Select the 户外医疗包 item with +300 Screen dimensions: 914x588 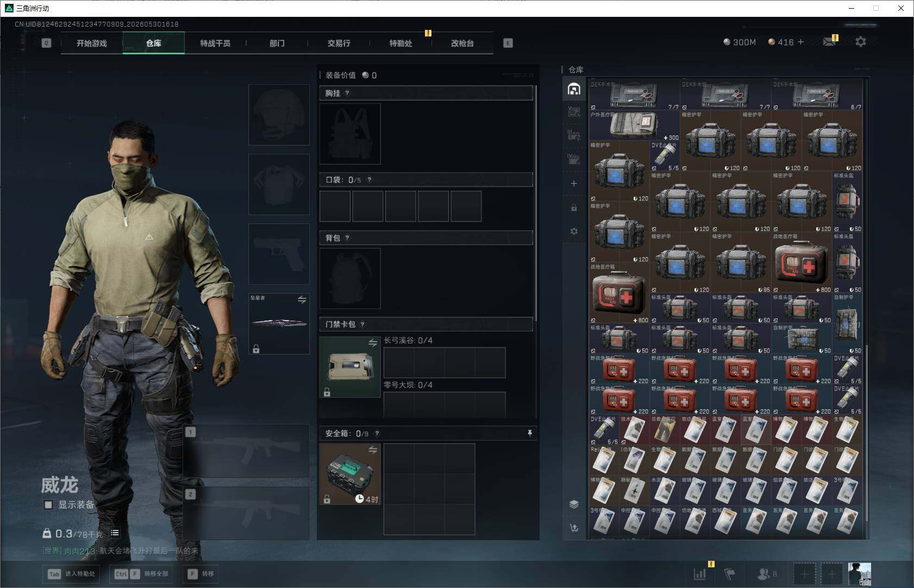coord(634,126)
